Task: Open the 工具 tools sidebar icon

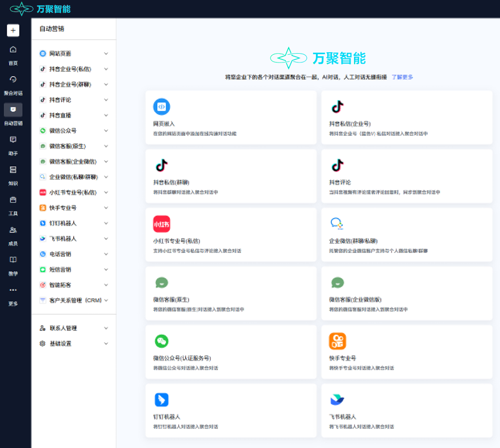Action: (x=13, y=200)
